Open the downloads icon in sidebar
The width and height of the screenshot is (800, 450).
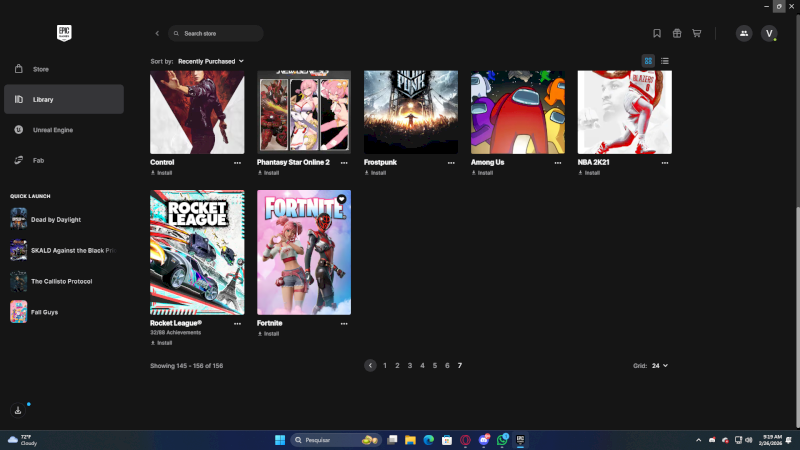[18, 410]
